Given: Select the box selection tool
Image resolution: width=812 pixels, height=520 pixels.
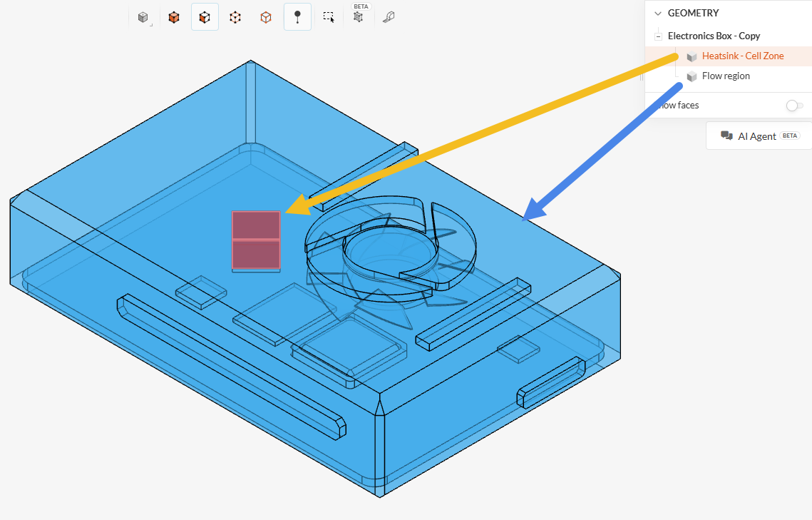Looking at the screenshot, I should (x=328, y=17).
